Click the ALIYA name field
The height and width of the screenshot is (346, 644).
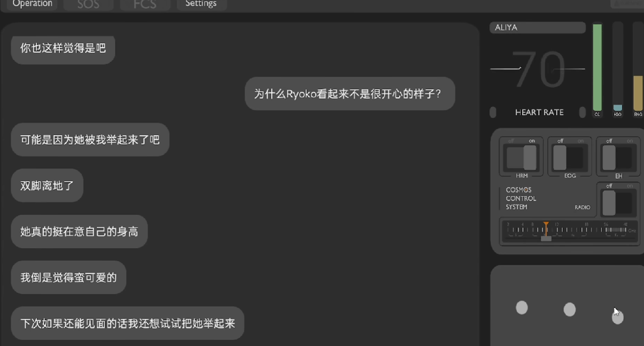click(x=538, y=27)
